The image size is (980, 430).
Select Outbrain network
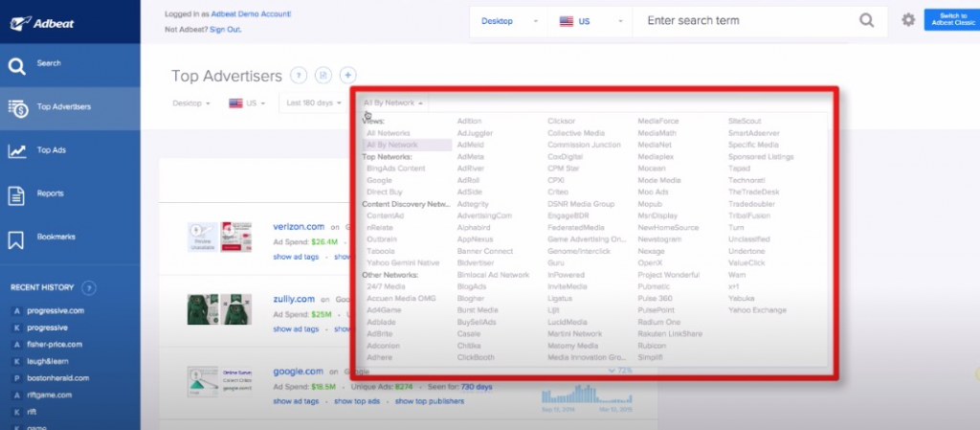[x=382, y=239]
